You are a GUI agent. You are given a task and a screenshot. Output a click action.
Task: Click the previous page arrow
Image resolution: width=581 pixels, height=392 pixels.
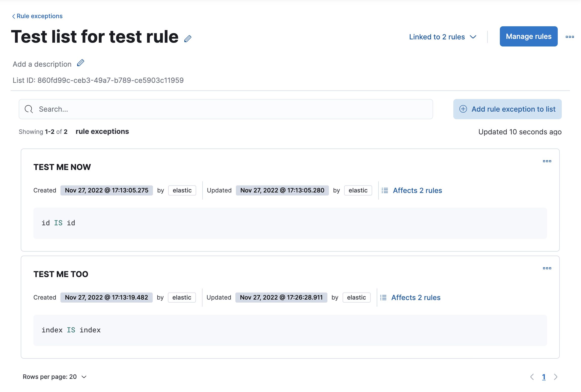point(532,377)
